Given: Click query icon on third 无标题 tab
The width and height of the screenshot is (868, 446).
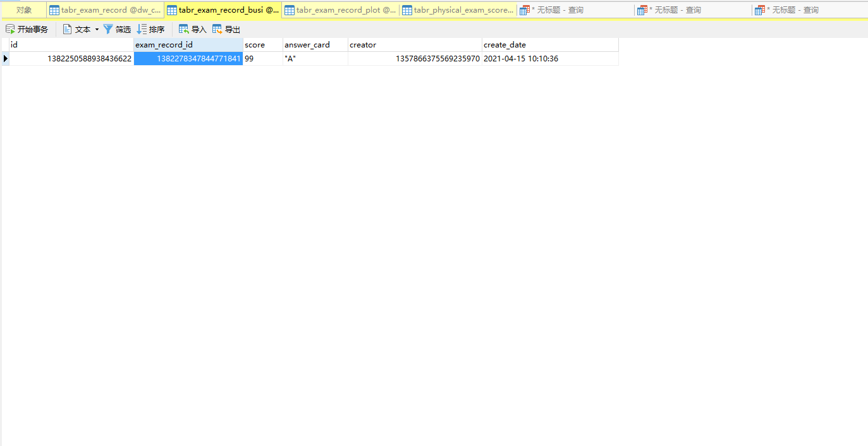Looking at the screenshot, I should (x=760, y=10).
